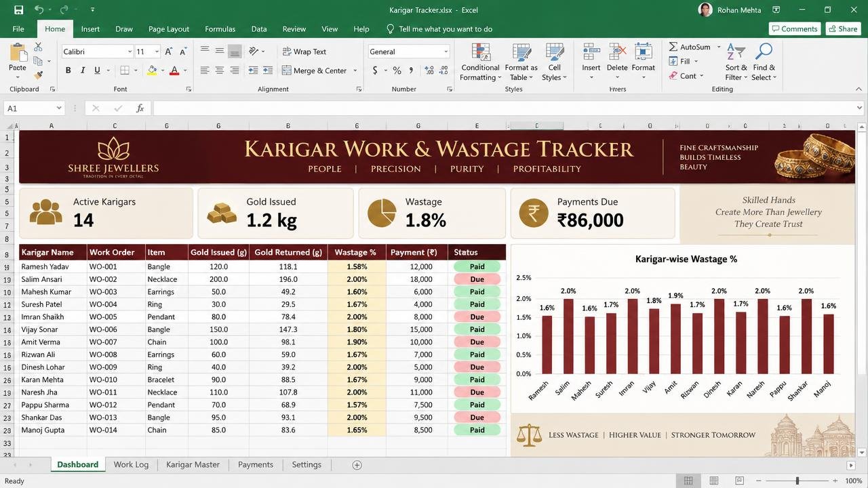
Task: Click the Borders grid icon
Action: [x=125, y=70]
